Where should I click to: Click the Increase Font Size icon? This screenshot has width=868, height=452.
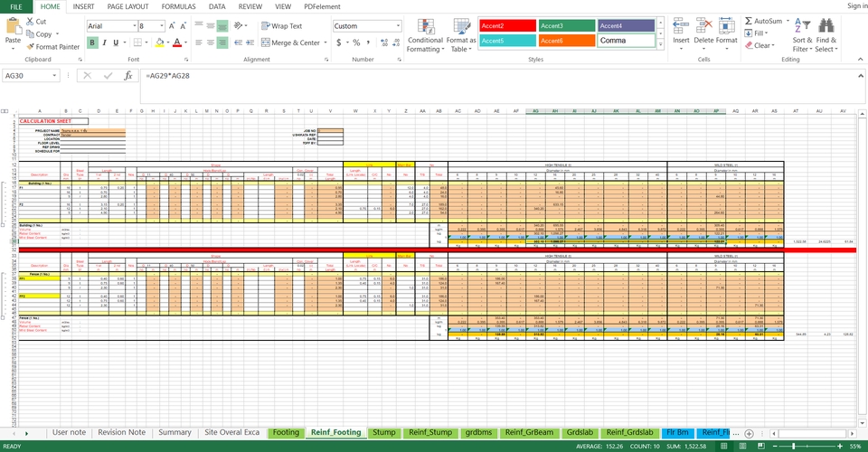172,26
